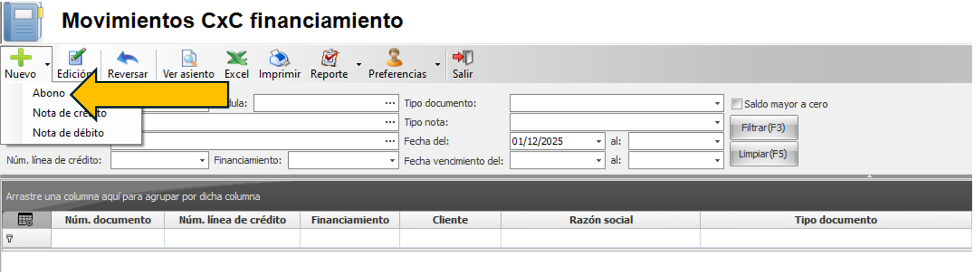This screenshot has width=980, height=272.
Task: Open Preferencias from the toolbar
Action: 395,58
